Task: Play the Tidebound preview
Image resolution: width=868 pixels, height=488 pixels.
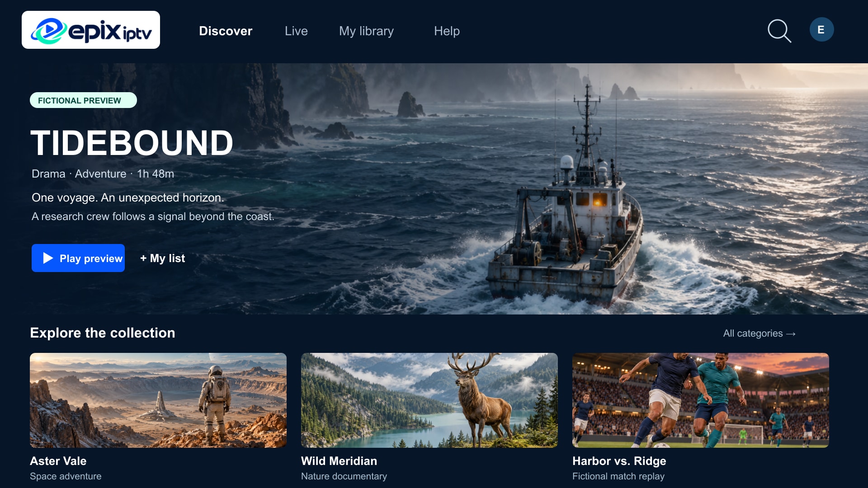Action: tap(78, 258)
